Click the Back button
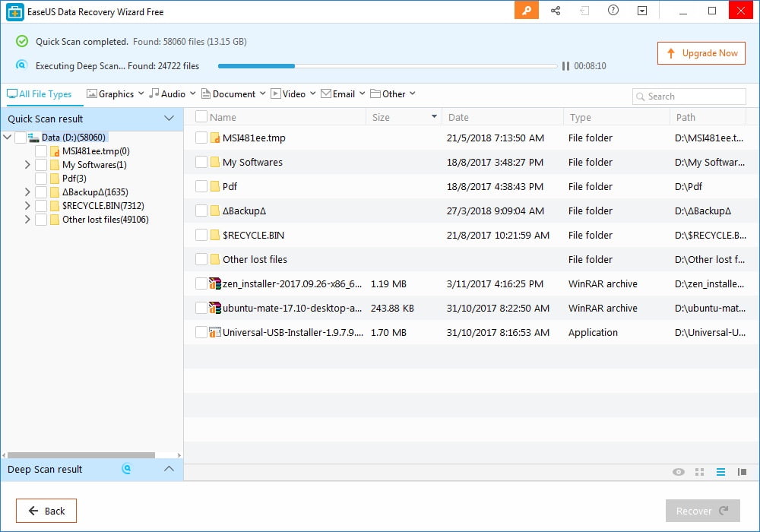 (x=46, y=511)
